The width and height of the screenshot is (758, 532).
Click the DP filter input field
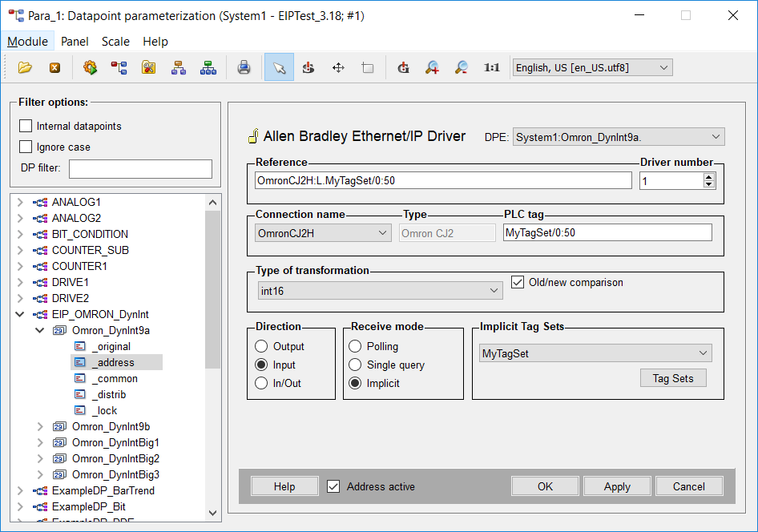(x=140, y=168)
